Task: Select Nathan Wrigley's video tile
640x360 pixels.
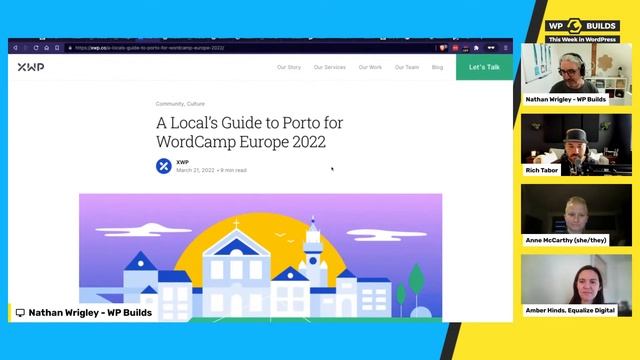Action: click(x=576, y=74)
